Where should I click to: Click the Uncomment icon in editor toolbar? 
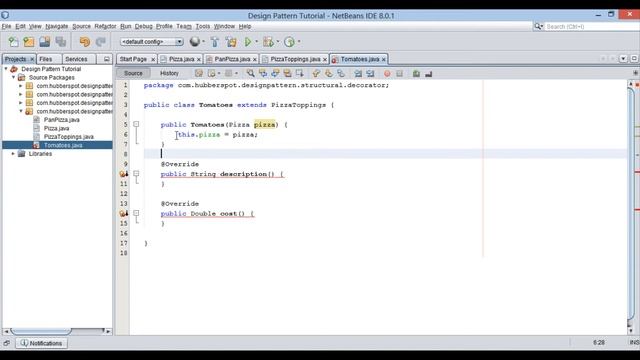coord(428,73)
